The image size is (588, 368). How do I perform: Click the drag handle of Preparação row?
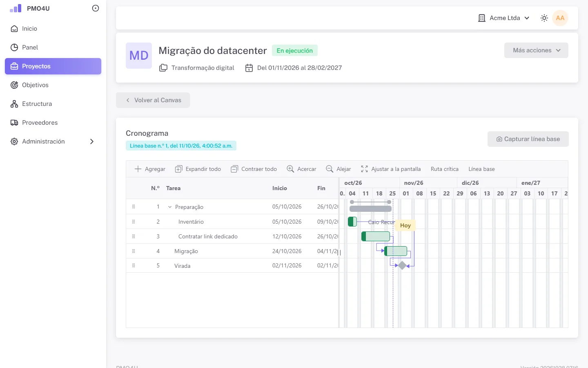pos(134,207)
